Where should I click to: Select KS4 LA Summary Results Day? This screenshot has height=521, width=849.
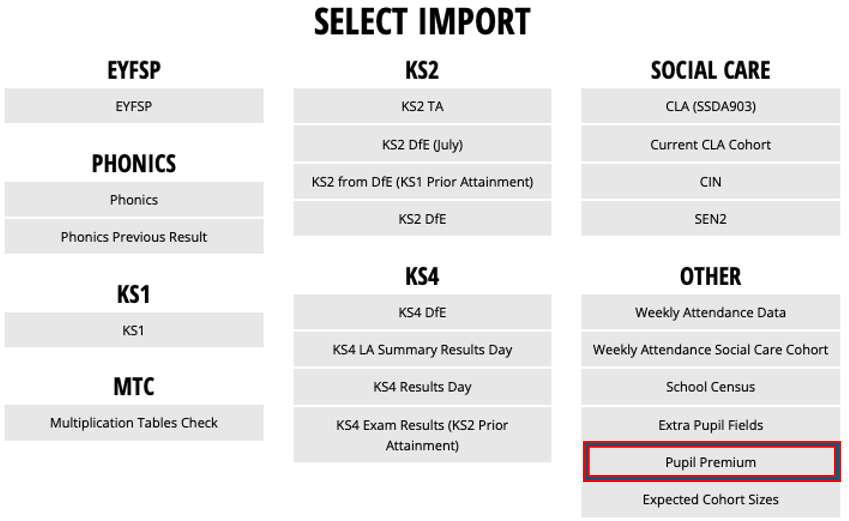point(422,349)
